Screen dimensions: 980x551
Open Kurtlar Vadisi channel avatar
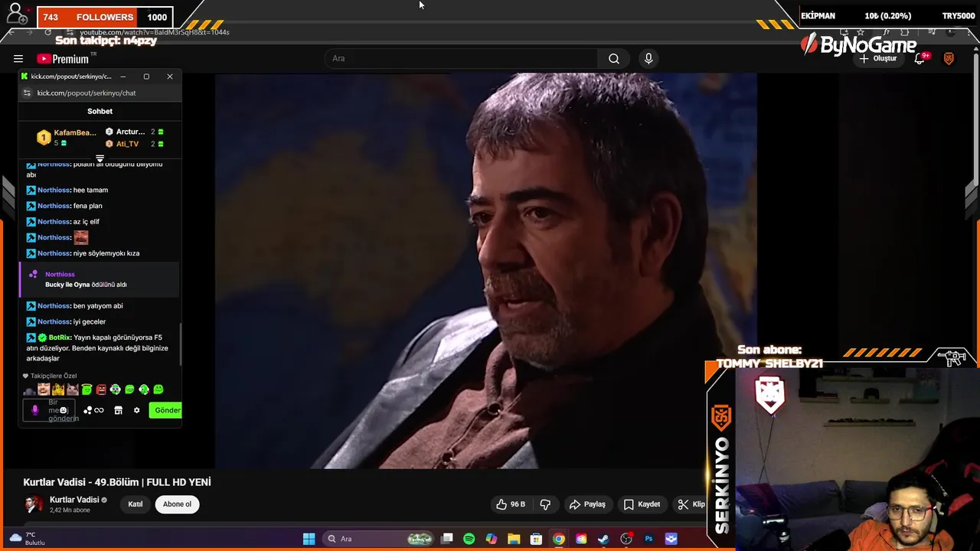click(34, 504)
